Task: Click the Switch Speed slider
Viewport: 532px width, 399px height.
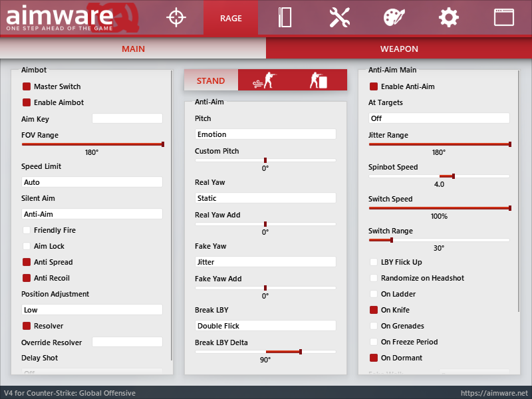Action: click(440, 208)
